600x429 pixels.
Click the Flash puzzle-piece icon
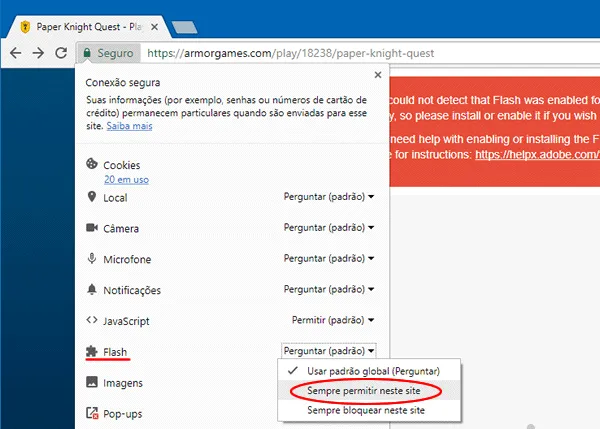click(x=92, y=351)
